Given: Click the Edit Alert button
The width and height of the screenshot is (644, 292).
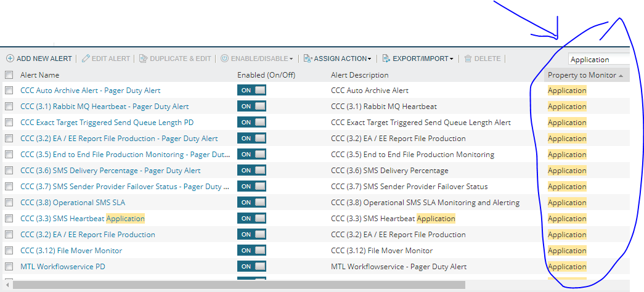Looking at the screenshot, I should coord(106,59).
